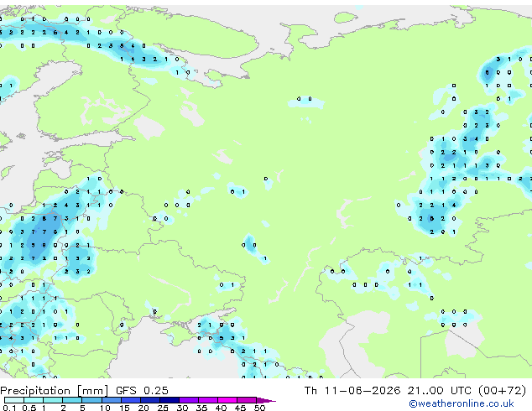Select the legend color between 2 and 5
The width and height of the screenshot is (532, 411).
(72, 400)
